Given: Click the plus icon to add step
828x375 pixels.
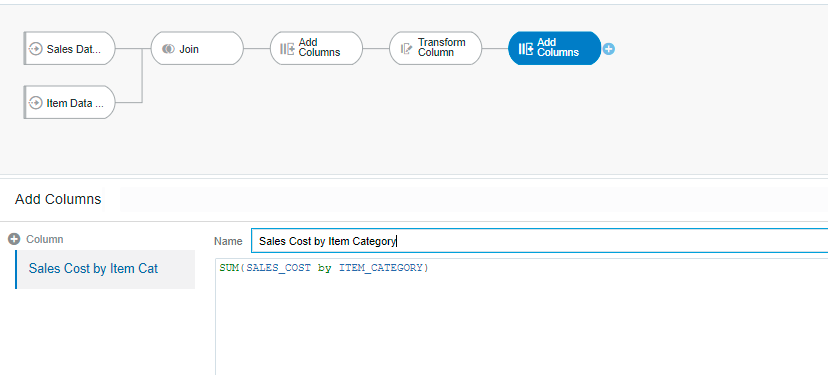Looking at the screenshot, I should click(609, 49).
